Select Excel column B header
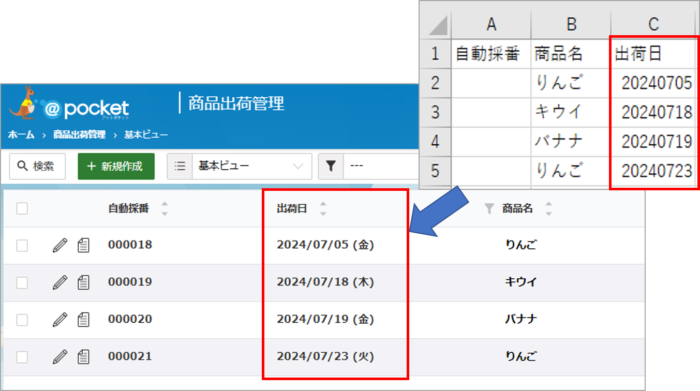Image resolution: width=700 pixels, height=391 pixels. (571, 24)
